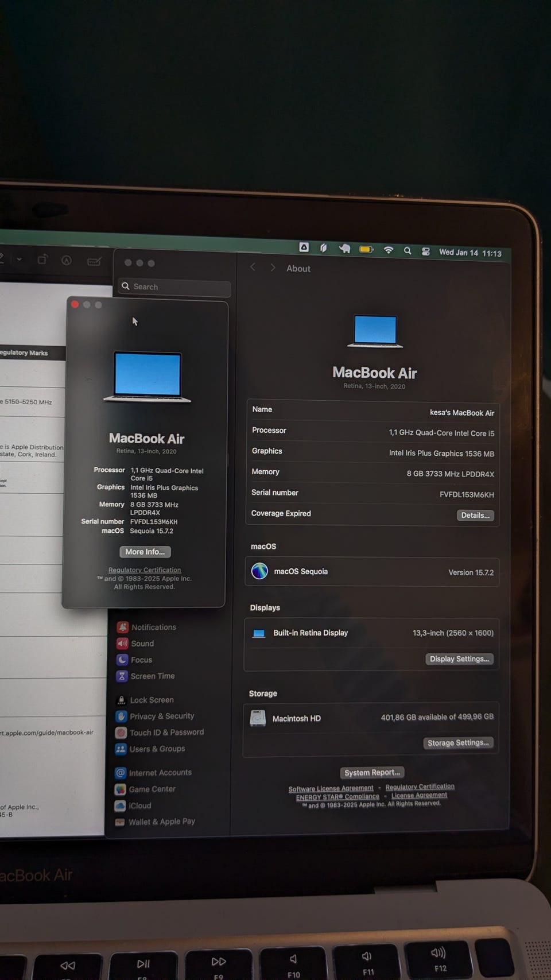Close the small About This Mac window
Image resolution: width=551 pixels, height=980 pixels.
pos(75,304)
